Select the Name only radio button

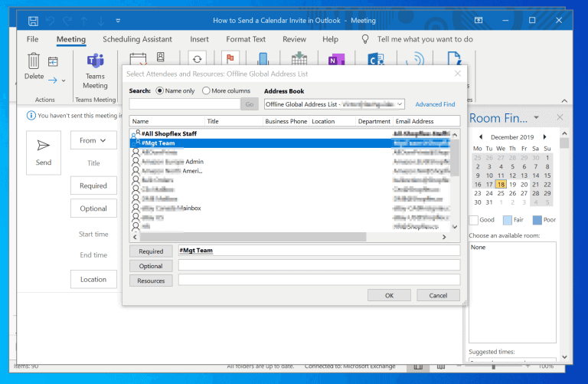tap(160, 90)
